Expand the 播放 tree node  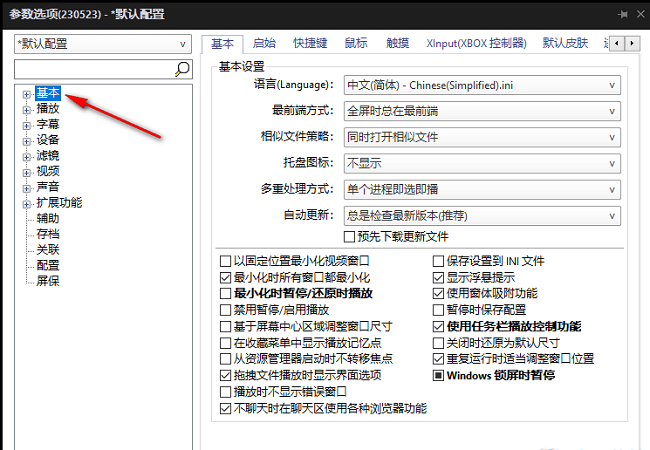click(27, 110)
